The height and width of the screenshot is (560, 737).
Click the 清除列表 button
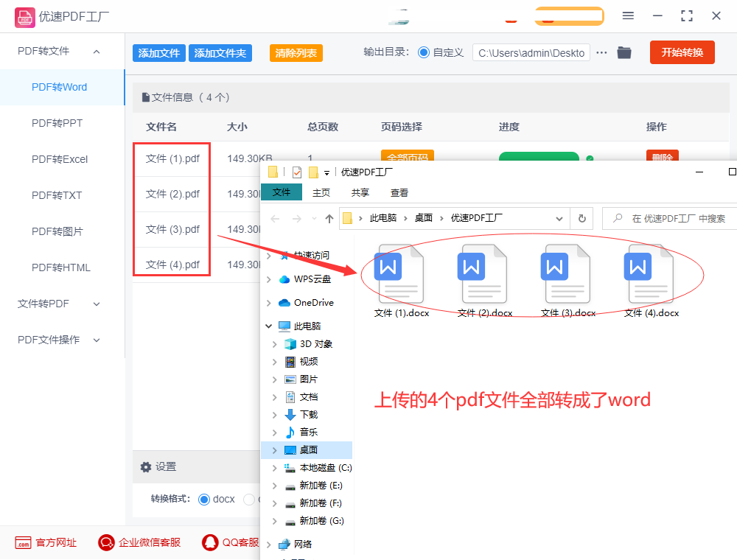(x=296, y=53)
